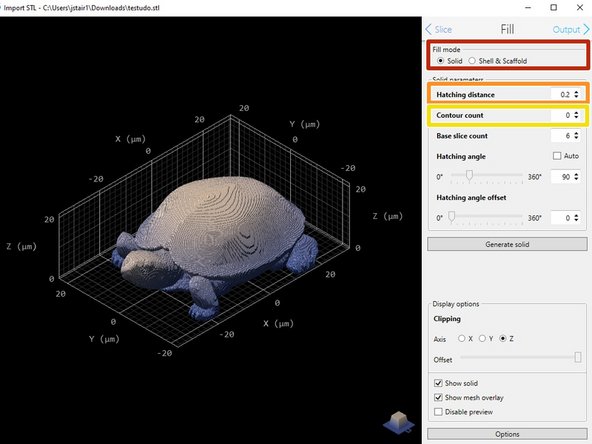This screenshot has width=592, height=444.
Task: Uncheck the Show solid checkbox
Action: 438,383
